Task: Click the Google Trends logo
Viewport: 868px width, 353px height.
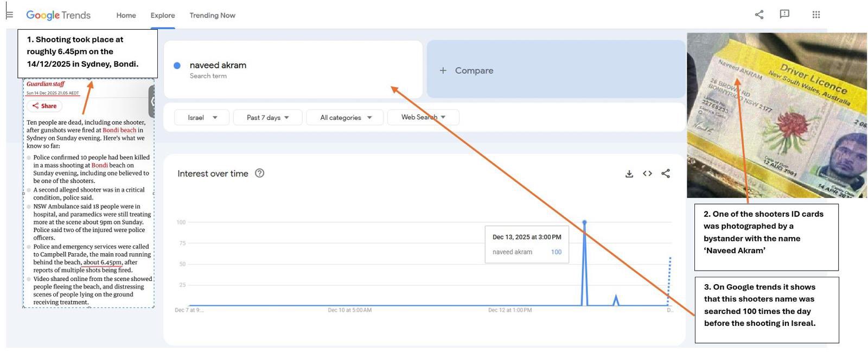Action: (58, 15)
